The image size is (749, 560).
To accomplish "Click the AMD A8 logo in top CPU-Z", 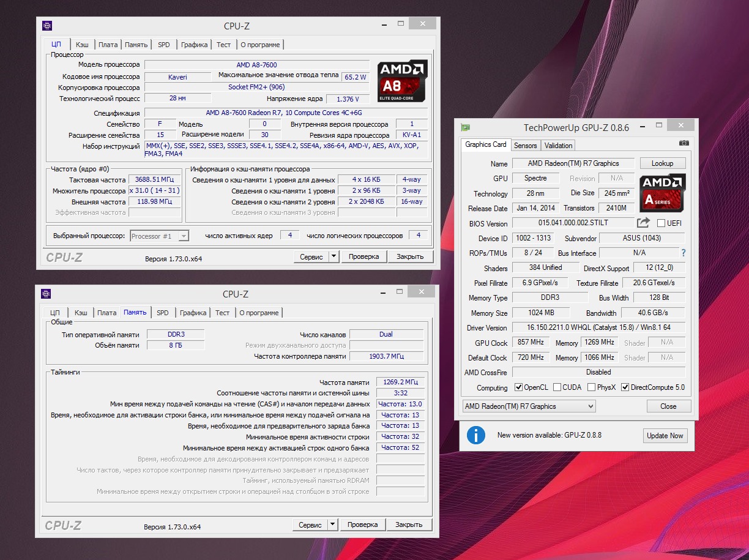I will (x=402, y=81).
